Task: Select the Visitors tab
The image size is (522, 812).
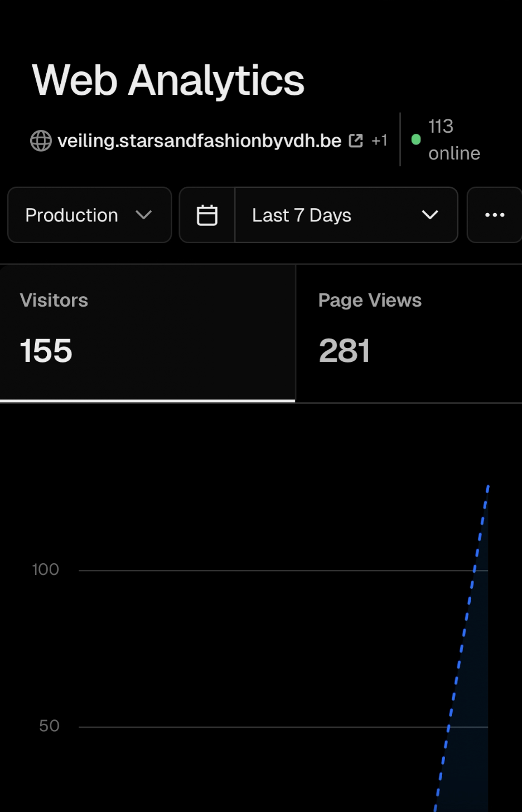Action: coord(147,333)
